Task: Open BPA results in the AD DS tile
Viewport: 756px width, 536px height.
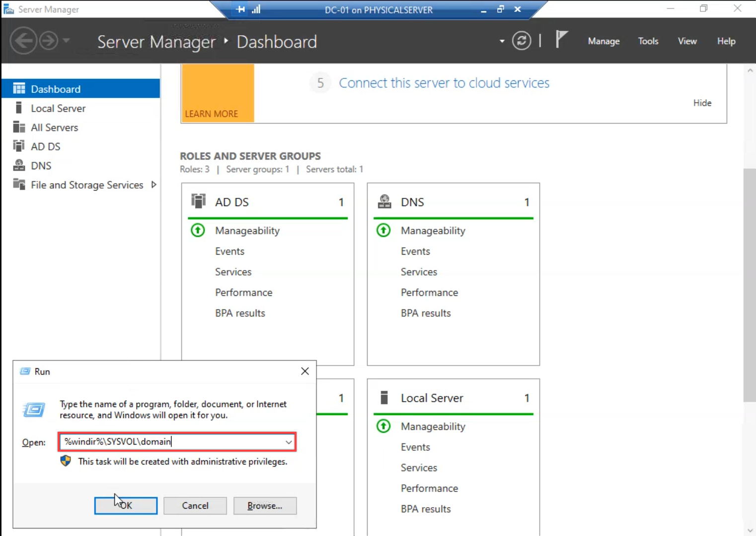Action: (240, 313)
